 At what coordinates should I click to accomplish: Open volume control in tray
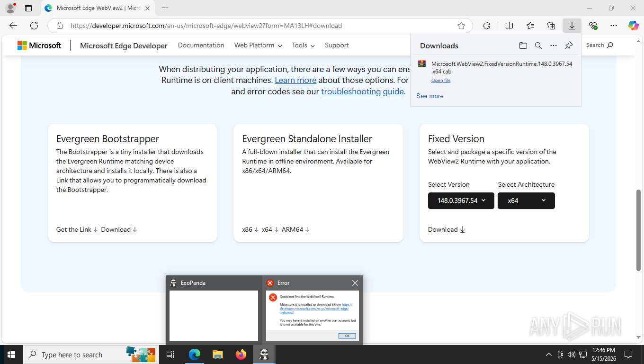tap(572, 355)
